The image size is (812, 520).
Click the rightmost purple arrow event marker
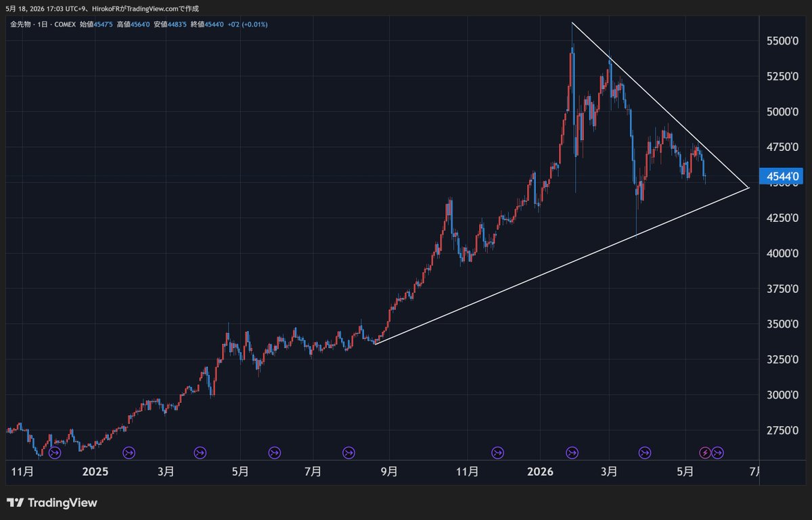click(x=718, y=452)
